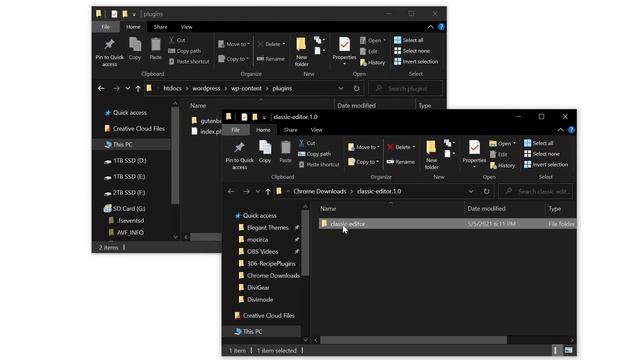640x360 pixels.
Task: Invert selection in plugins window ribbon
Action: [416, 62]
